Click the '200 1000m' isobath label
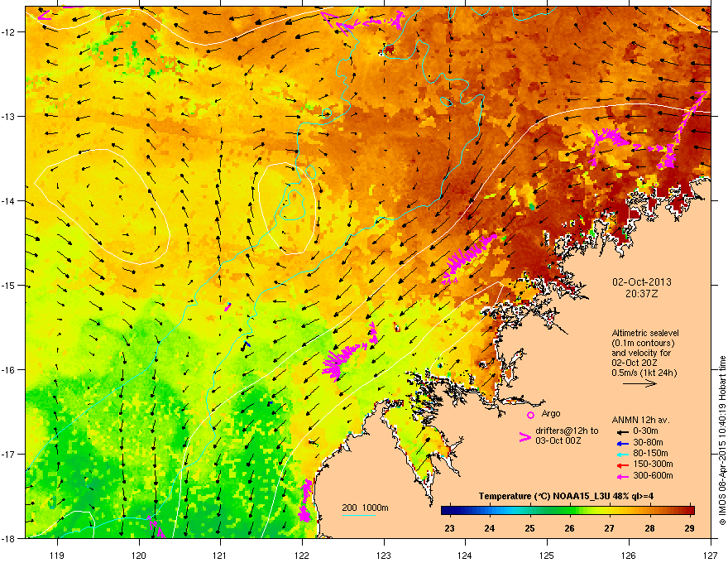Viewport: 728px width, 563px height. click(365, 508)
